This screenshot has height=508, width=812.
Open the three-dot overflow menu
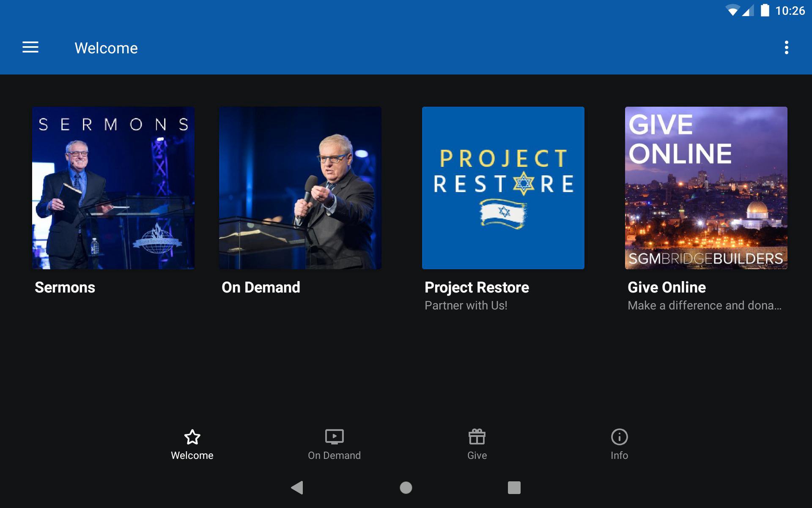coord(786,47)
